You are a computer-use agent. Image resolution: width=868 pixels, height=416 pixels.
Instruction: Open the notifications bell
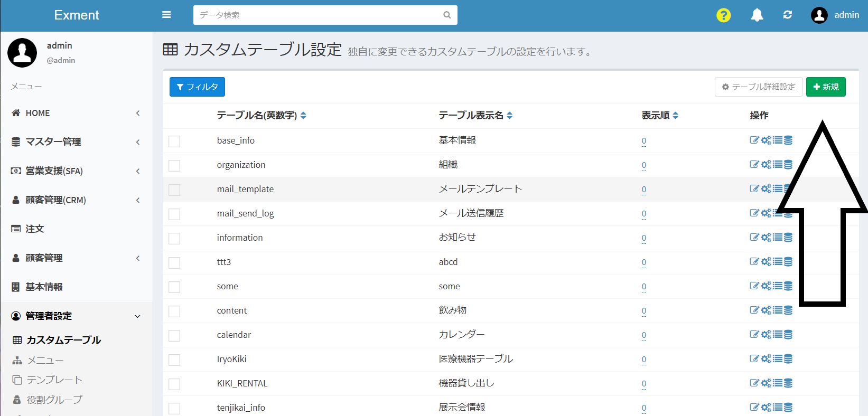click(757, 15)
